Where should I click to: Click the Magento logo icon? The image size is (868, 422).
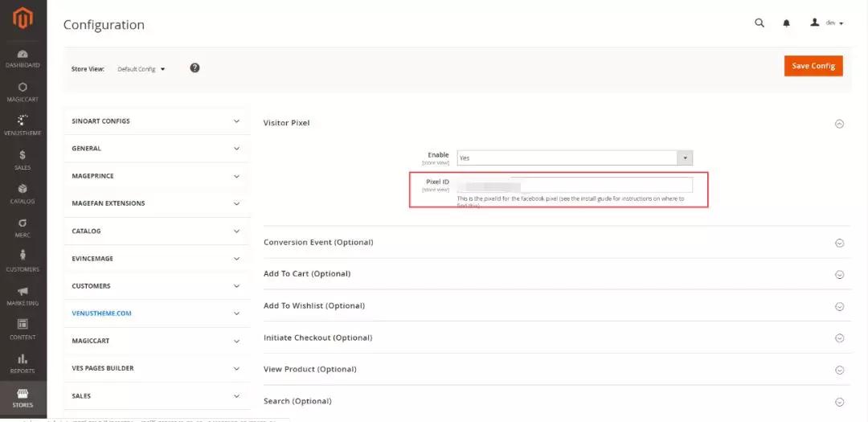pyautogui.click(x=23, y=17)
